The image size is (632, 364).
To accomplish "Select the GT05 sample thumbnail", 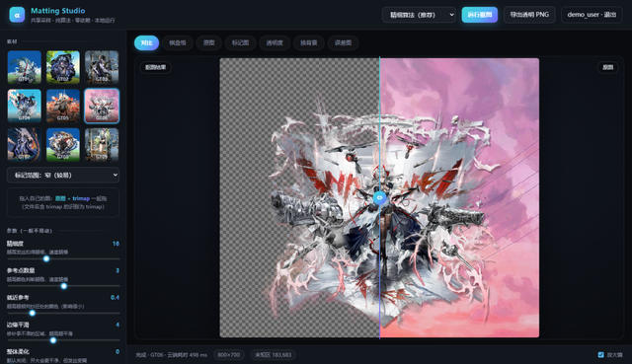I will [x=63, y=106].
